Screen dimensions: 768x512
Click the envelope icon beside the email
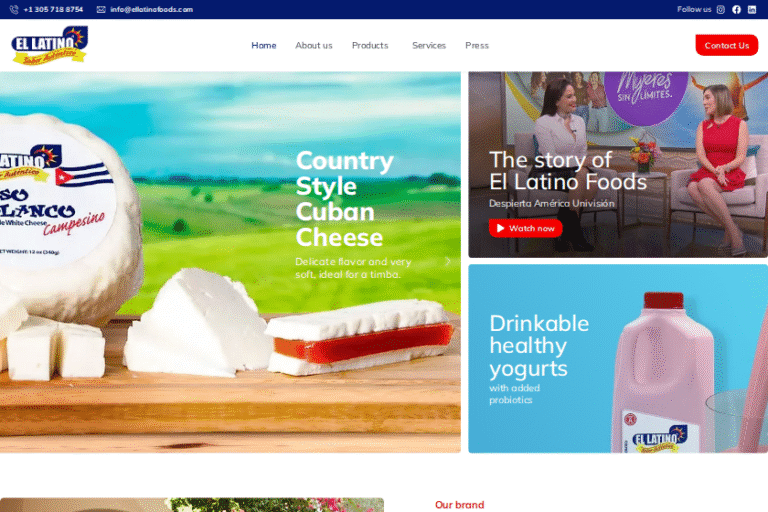point(101,9)
